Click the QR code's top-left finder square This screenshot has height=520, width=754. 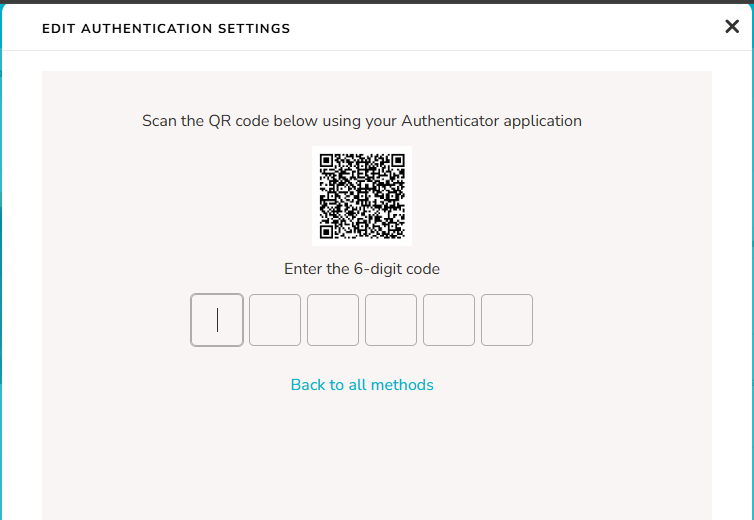tap(327, 161)
